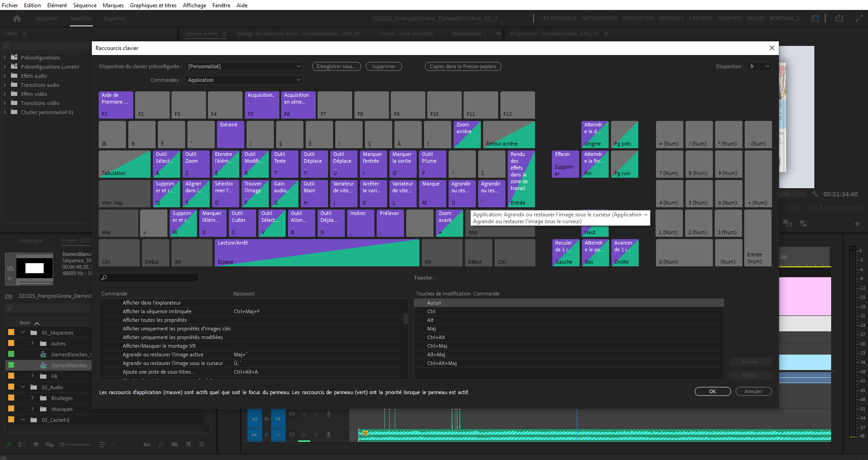Image resolution: width=868 pixels, height=460 pixels.
Task: Click Copier dans le Presse-papiers button
Action: tap(463, 66)
